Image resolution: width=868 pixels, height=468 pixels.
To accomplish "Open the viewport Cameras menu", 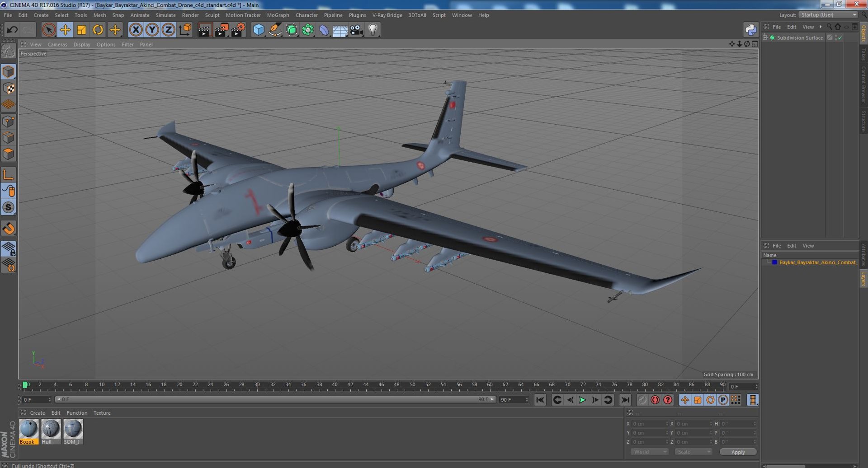I will click(57, 44).
